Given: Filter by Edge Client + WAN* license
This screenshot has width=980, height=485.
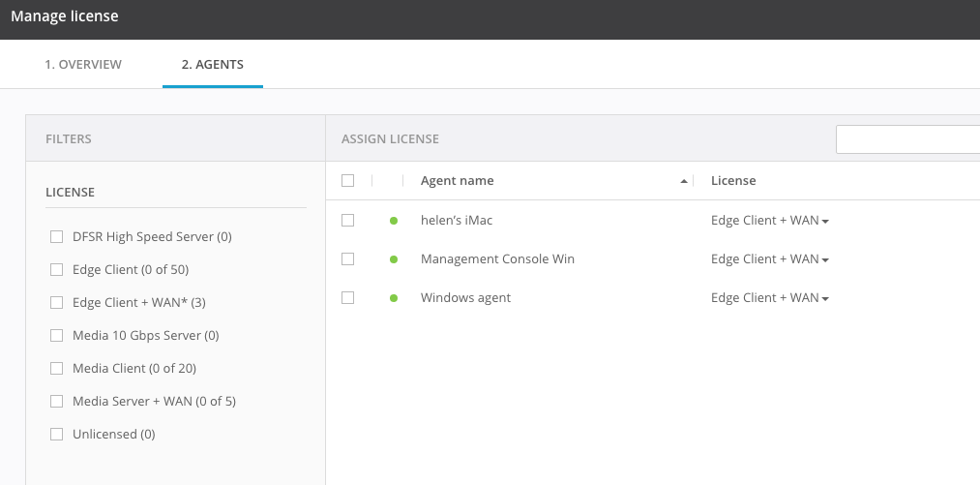Looking at the screenshot, I should [x=56, y=303].
